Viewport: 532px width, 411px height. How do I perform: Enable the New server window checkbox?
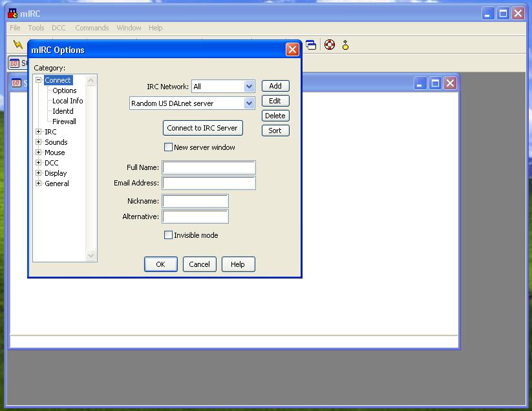pos(168,147)
